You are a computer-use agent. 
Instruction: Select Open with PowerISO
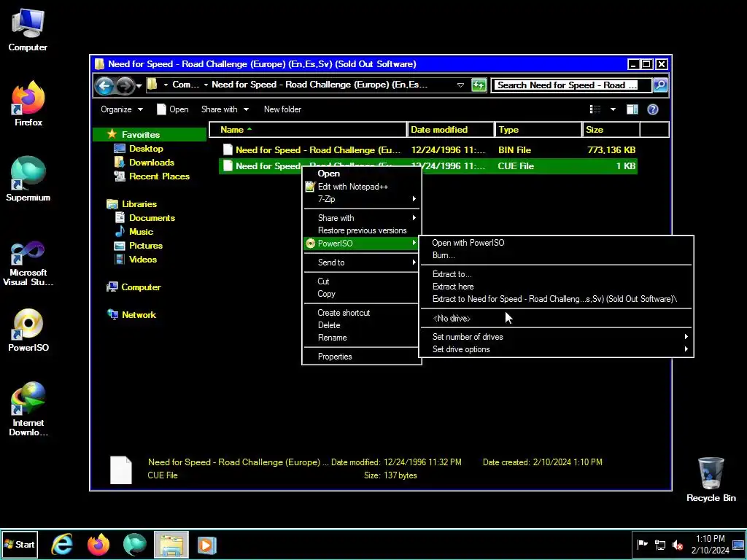coord(555,243)
